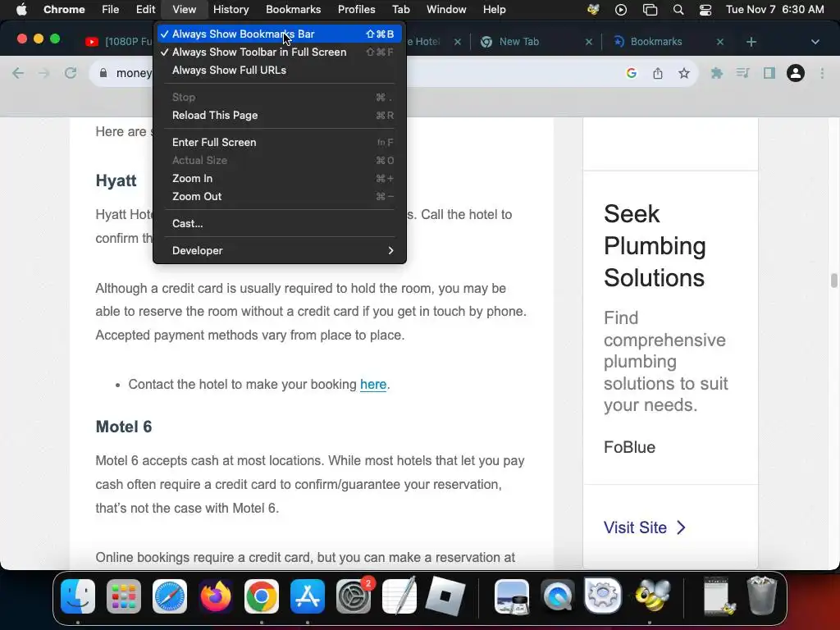Image resolution: width=840 pixels, height=630 pixels.
Task: Click the Motel 6 heading
Action: pos(124,427)
